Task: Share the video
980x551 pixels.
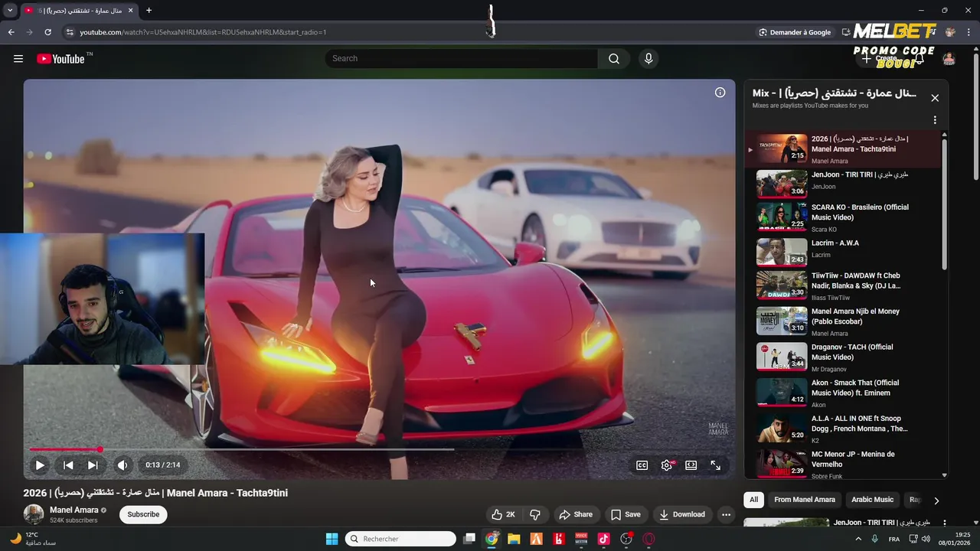Action: tap(576, 514)
